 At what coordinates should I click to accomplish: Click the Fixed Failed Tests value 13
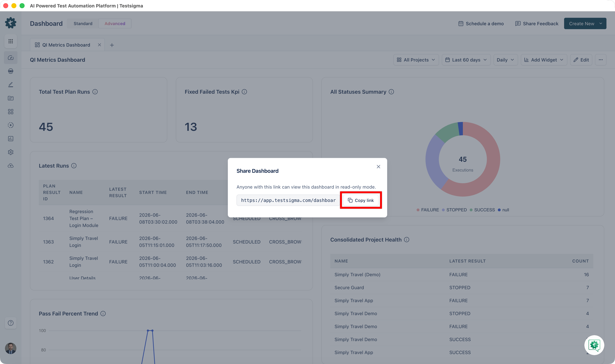[x=191, y=127]
